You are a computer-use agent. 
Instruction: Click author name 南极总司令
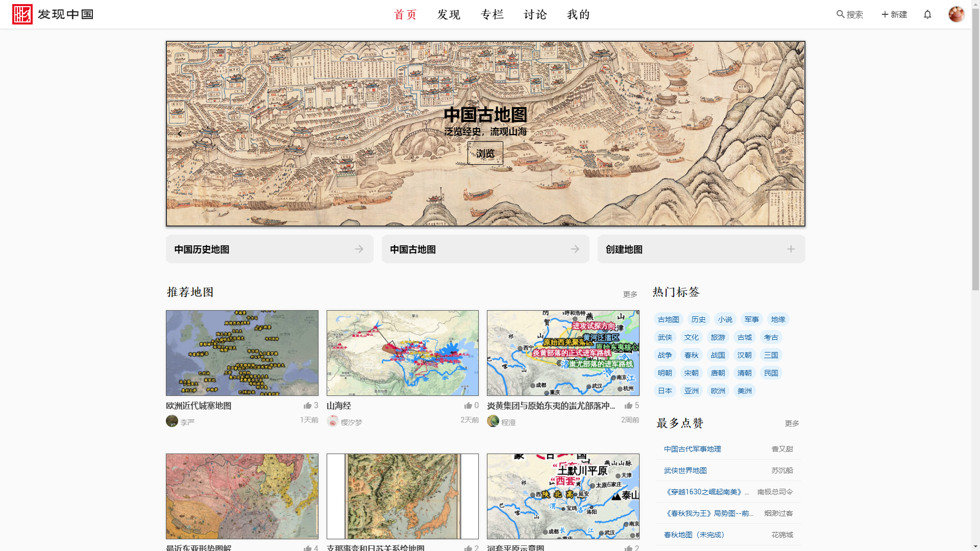point(775,492)
